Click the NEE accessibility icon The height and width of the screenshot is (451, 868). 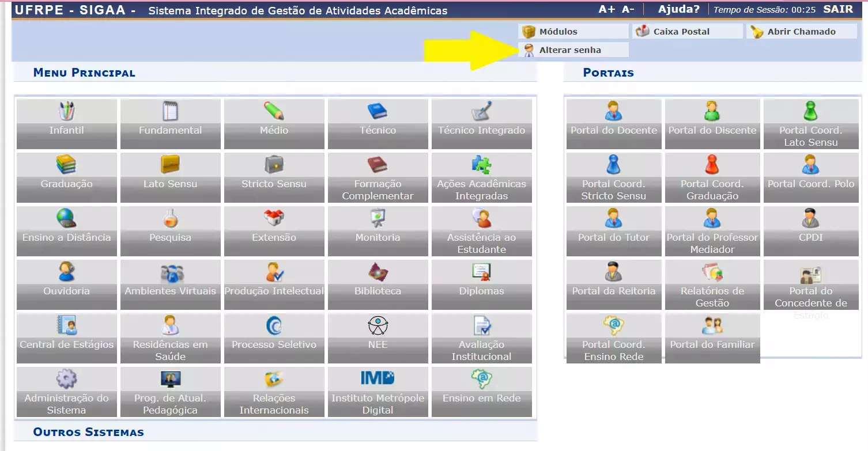(378, 326)
